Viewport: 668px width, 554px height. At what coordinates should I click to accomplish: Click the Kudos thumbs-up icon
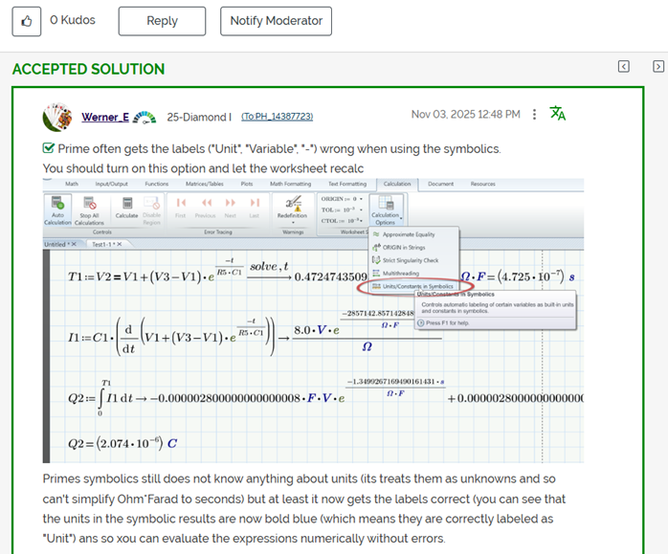(26, 20)
